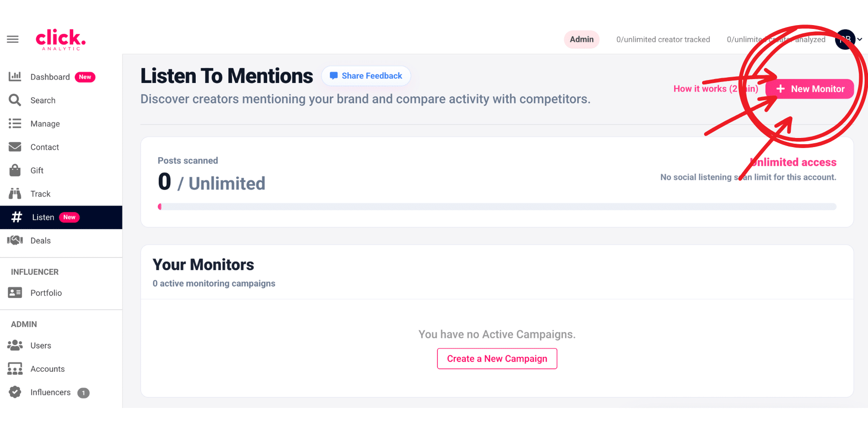Open the How it works link
868x434 pixels.
pos(716,89)
